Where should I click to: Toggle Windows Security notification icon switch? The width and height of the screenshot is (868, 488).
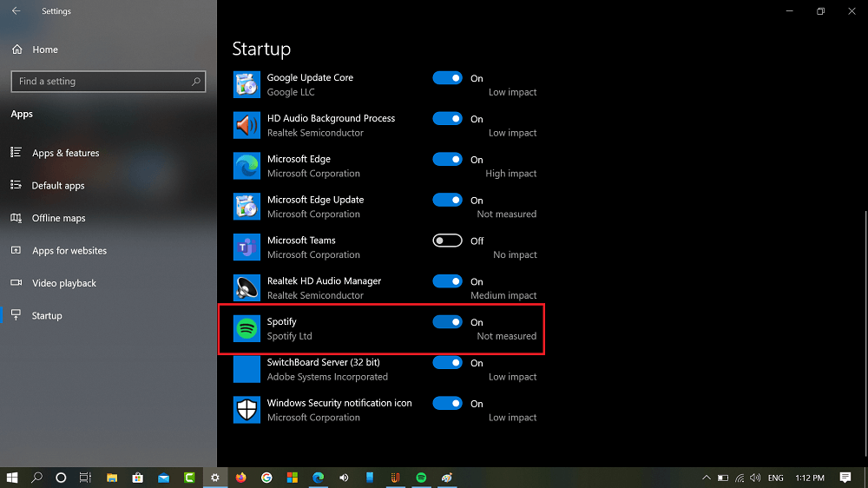(447, 403)
